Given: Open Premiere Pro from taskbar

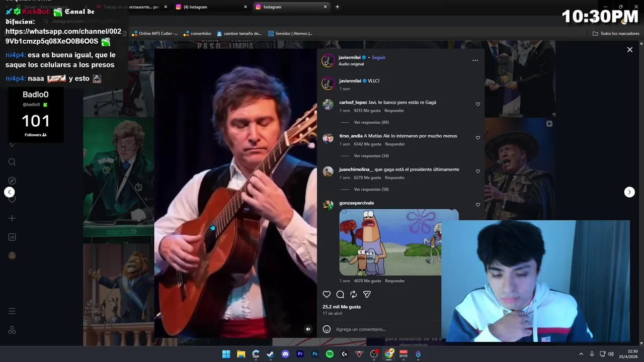Looking at the screenshot, I should point(300,354).
